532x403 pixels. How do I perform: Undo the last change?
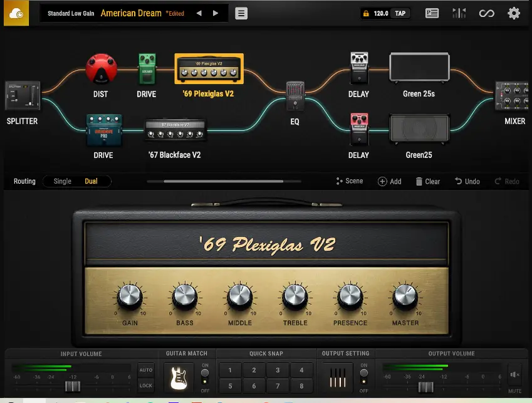point(467,182)
